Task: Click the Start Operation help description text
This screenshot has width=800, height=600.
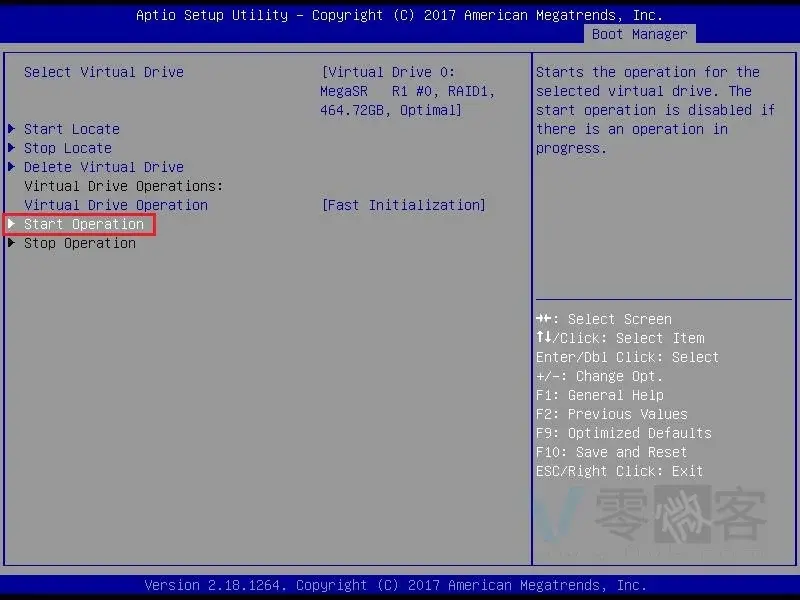Action: click(655, 110)
